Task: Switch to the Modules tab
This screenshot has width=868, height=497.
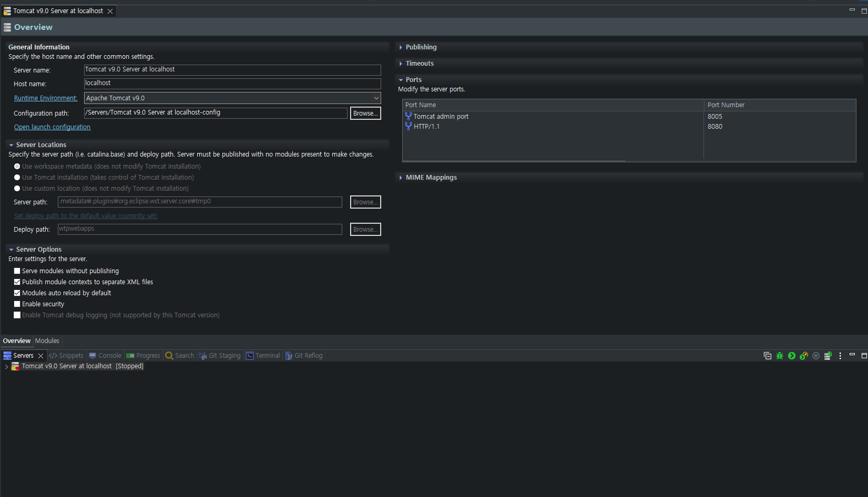Action: (x=47, y=341)
